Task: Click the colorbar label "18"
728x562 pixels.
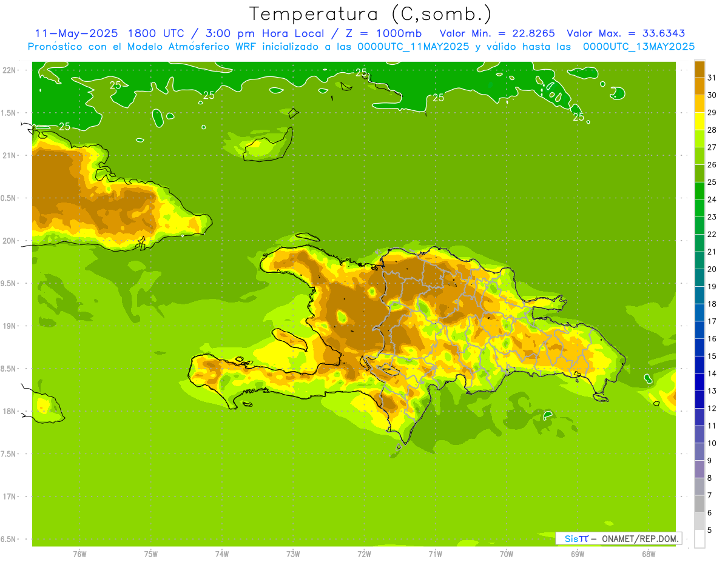Action: click(x=713, y=304)
